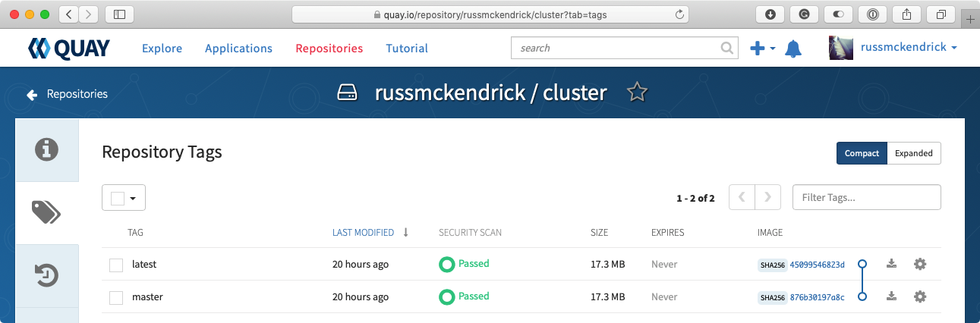Open the russmckendrick user menu

(x=909, y=47)
